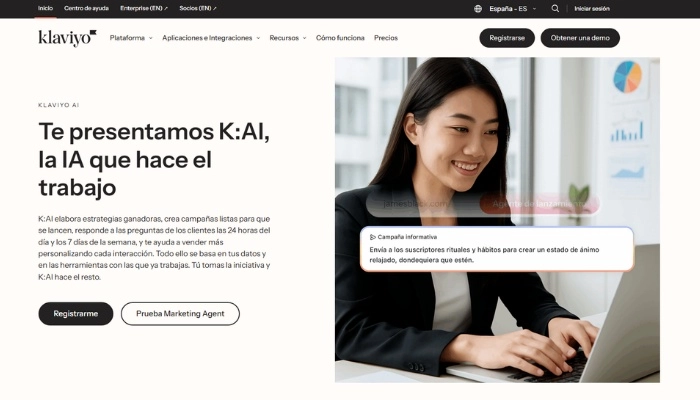The image size is (700, 400).
Task: Click the Enterprise (EN) external link arrow
Action: (x=166, y=8)
